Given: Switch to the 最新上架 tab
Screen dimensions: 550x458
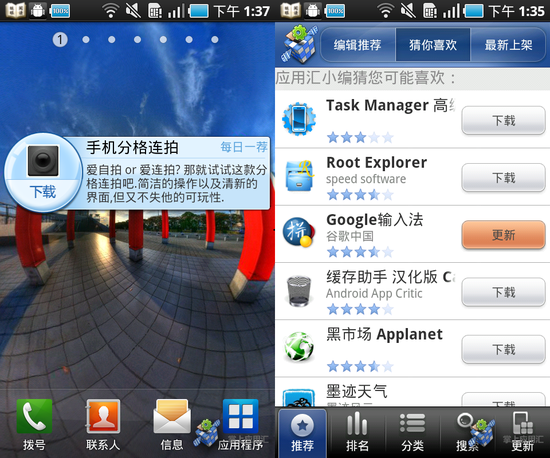Looking at the screenshot, I should [x=508, y=45].
